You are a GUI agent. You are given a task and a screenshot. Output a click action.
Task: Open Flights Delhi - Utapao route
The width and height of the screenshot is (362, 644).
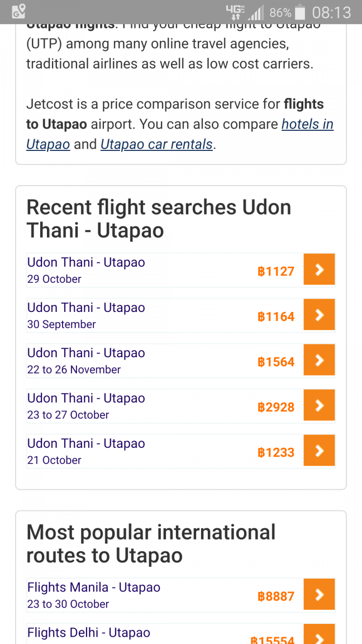tap(180, 634)
